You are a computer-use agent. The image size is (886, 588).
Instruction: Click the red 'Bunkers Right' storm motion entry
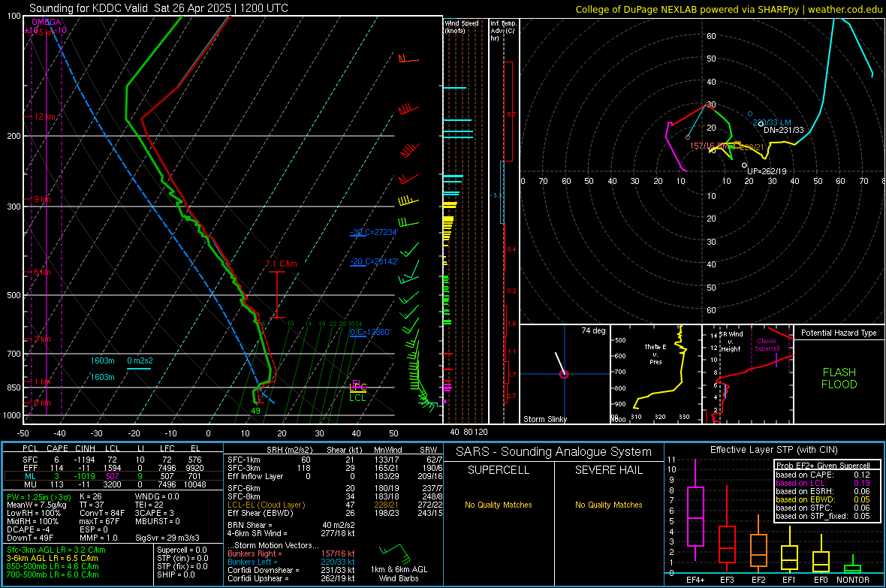point(291,553)
